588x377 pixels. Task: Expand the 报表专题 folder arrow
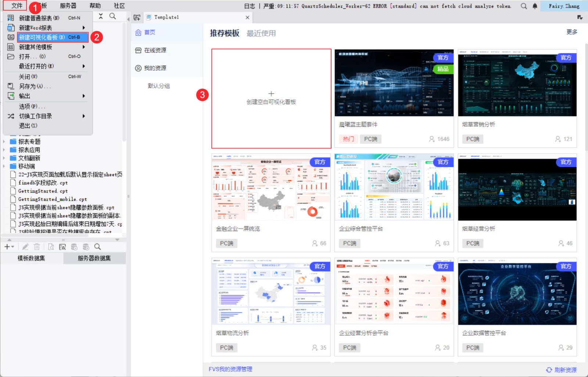(x=4, y=142)
